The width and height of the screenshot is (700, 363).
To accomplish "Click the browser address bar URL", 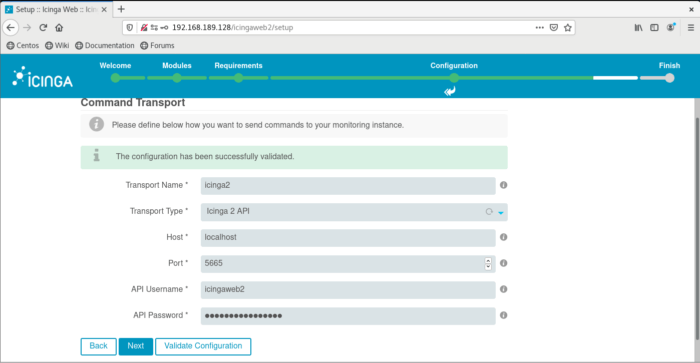I will pos(233,28).
